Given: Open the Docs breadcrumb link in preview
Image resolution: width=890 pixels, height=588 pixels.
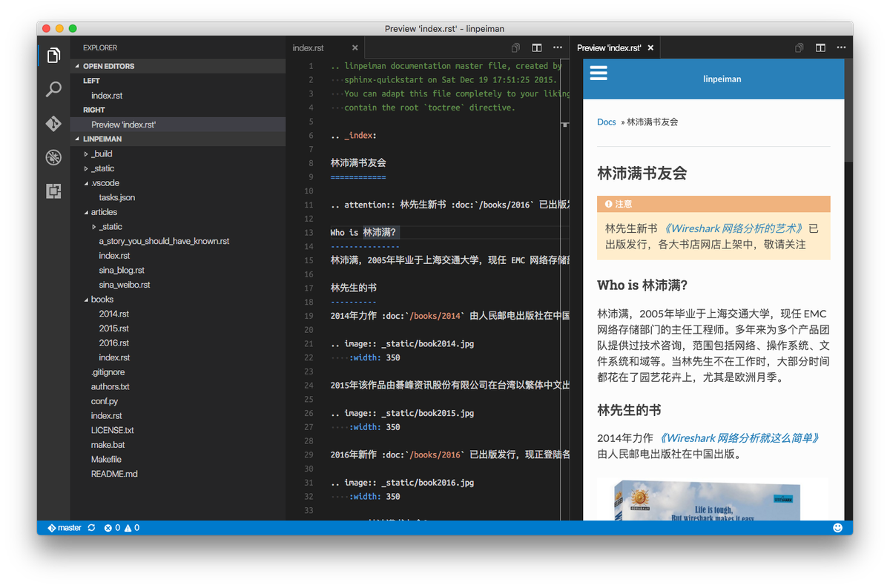Looking at the screenshot, I should pos(606,122).
